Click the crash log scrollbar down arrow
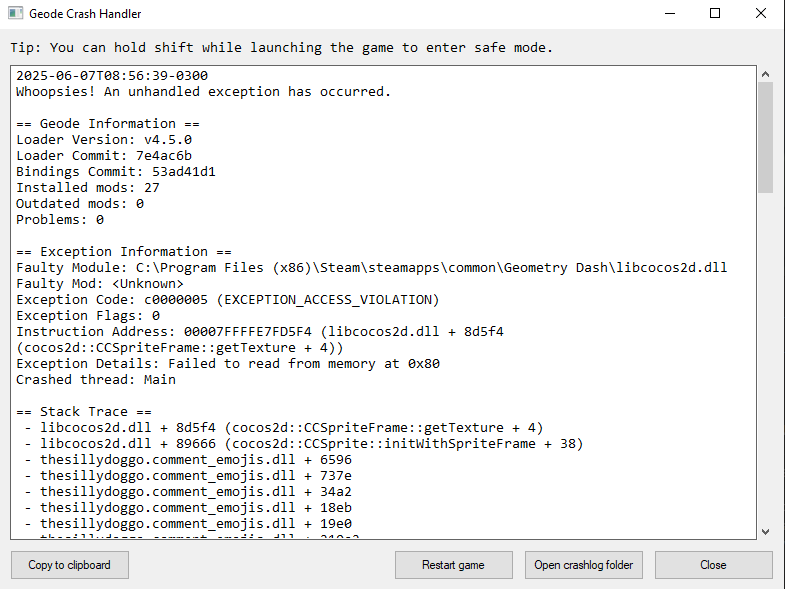Screen dimensions: 785x589 pos(765,531)
